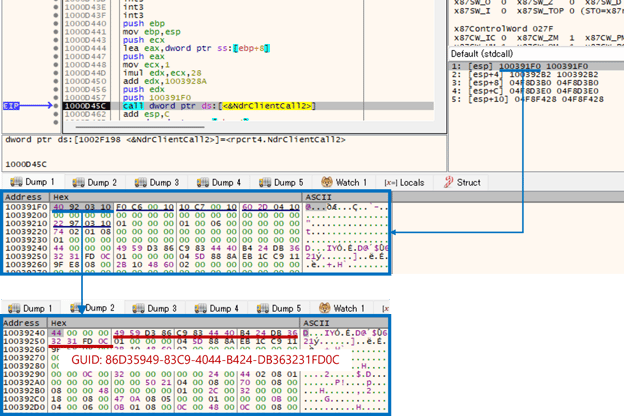Switch to the Struct tab
624x416 pixels.
pos(462,183)
